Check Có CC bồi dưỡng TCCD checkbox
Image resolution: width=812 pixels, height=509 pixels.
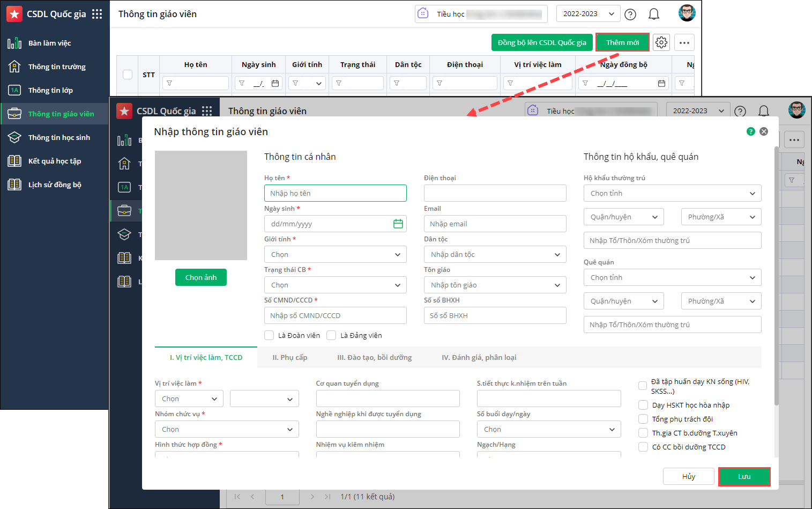pos(643,447)
